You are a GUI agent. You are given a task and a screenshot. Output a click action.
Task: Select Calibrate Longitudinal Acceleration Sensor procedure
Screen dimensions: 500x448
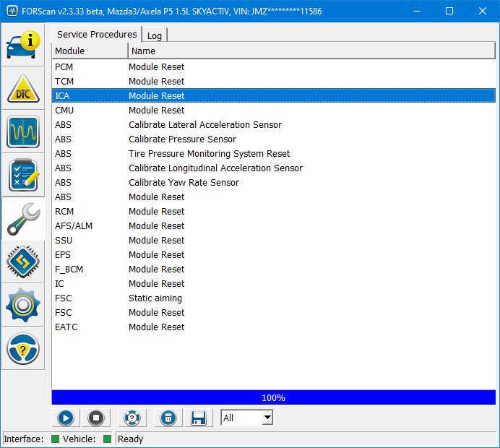click(274, 168)
